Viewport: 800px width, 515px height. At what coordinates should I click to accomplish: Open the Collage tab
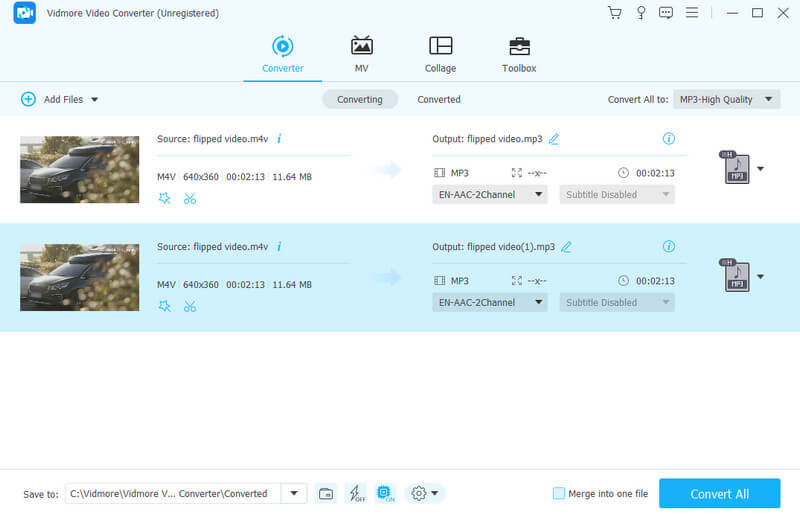point(440,54)
